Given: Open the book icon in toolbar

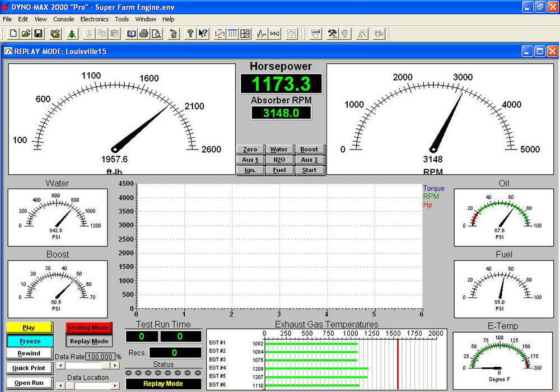Looking at the screenshot, I should click(132, 34).
